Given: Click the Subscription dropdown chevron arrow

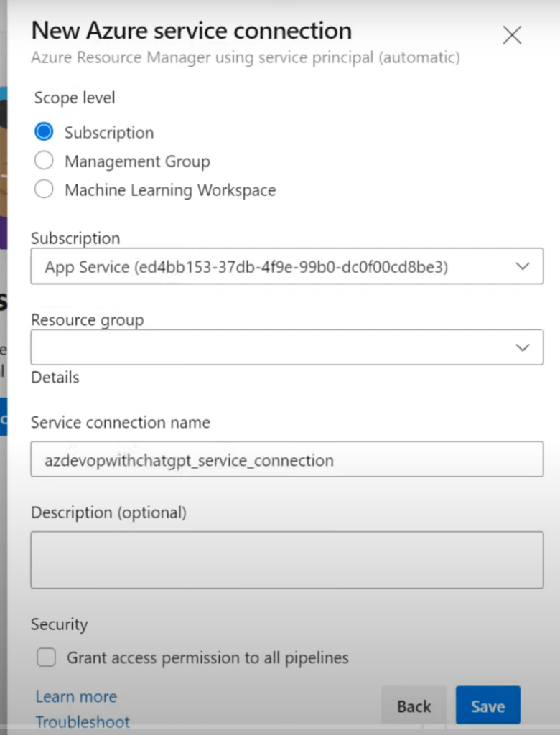Looking at the screenshot, I should tap(523, 267).
